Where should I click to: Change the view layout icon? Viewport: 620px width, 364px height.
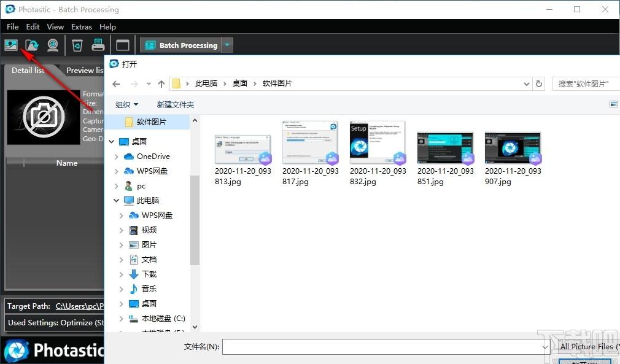(x=614, y=104)
